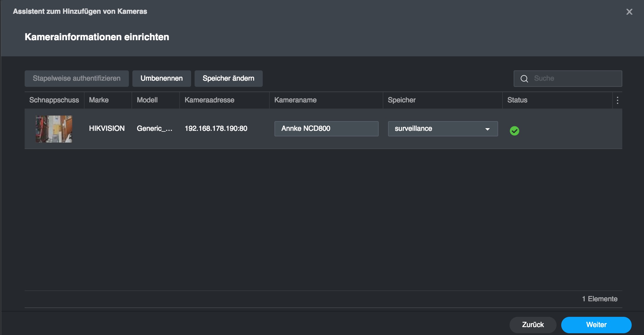Open the column options three-dot menu

[617, 100]
